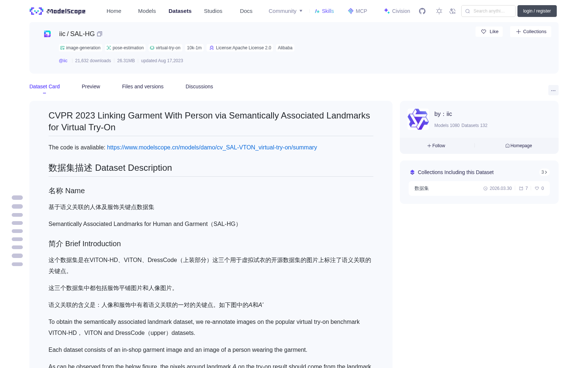
Task: Click the image-generation tag
Action: pos(80,48)
